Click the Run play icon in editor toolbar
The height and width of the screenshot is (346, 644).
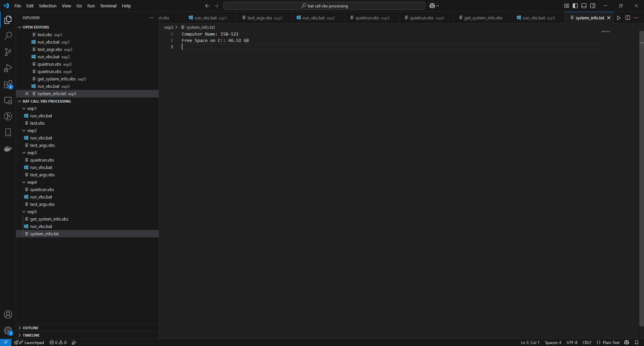[x=619, y=18]
